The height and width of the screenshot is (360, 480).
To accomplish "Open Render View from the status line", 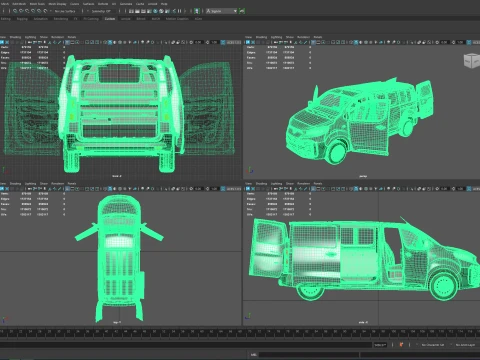I will (x=131, y=11).
